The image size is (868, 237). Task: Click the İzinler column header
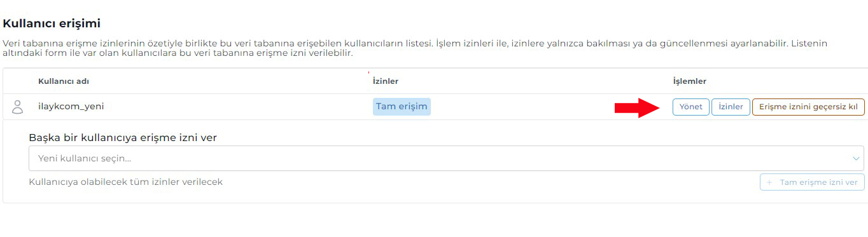[x=386, y=81]
